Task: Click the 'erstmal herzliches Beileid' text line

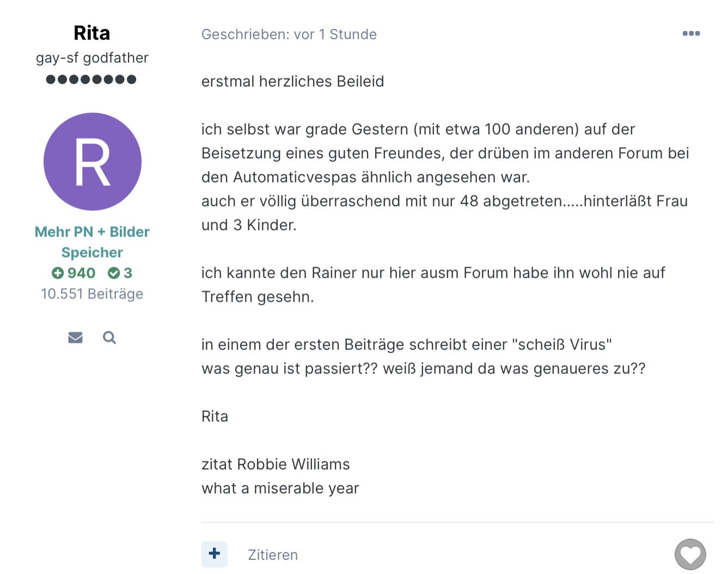Action: tap(292, 81)
